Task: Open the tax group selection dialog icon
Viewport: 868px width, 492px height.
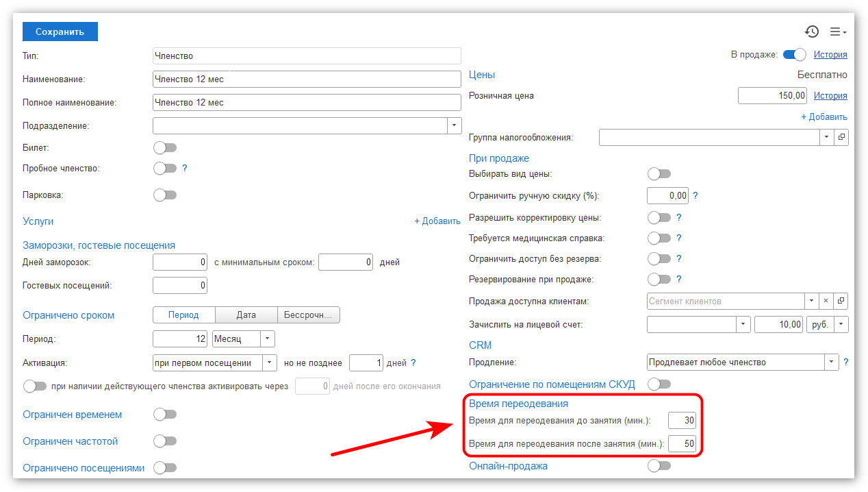Action: [x=841, y=137]
